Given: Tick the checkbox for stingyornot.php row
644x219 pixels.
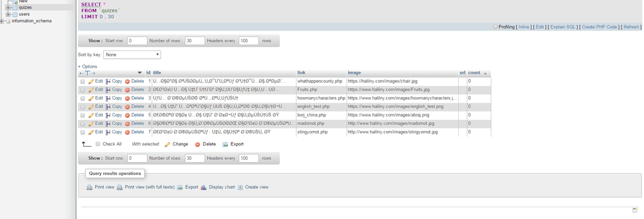Looking at the screenshot, I should point(83,132).
